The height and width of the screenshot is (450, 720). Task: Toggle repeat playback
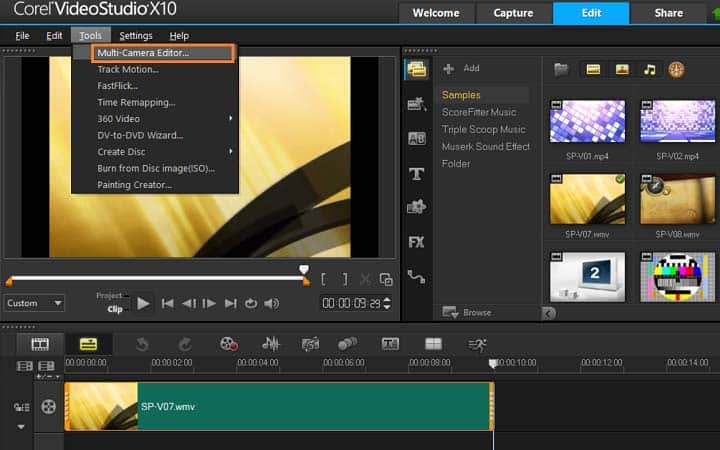click(x=251, y=304)
